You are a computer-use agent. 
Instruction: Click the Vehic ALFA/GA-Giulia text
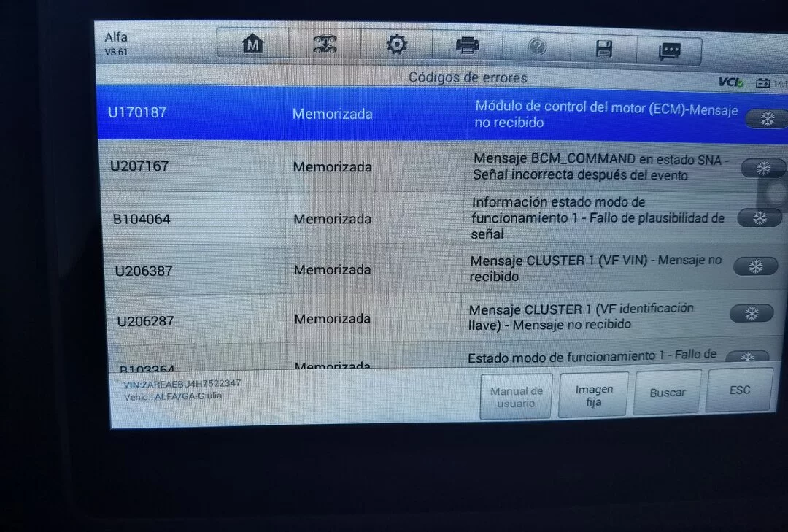(x=173, y=396)
